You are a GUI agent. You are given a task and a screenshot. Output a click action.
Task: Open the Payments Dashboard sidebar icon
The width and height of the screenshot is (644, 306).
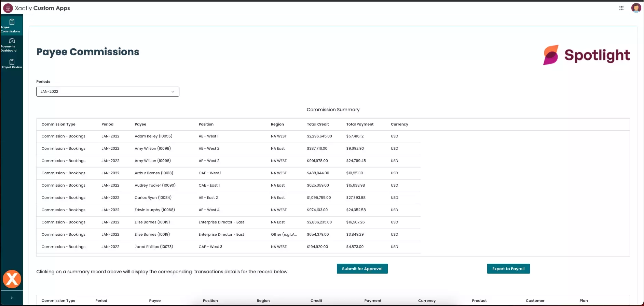click(x=12, y=45)
